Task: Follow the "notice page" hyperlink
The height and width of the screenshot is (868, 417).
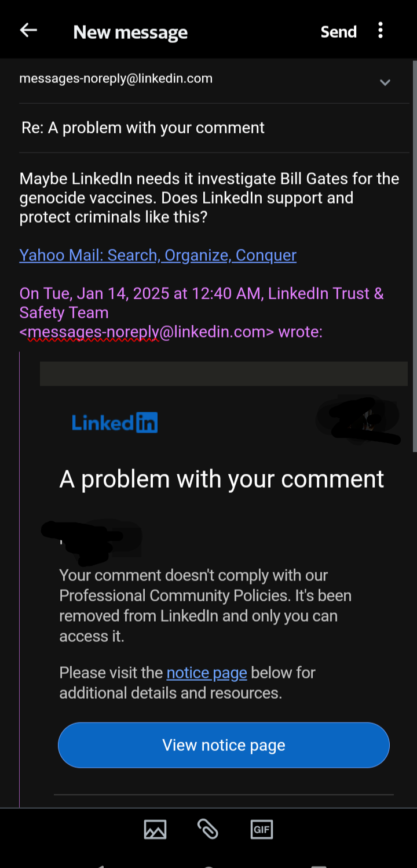Action: pyautogui.click(x=207, y=673)
